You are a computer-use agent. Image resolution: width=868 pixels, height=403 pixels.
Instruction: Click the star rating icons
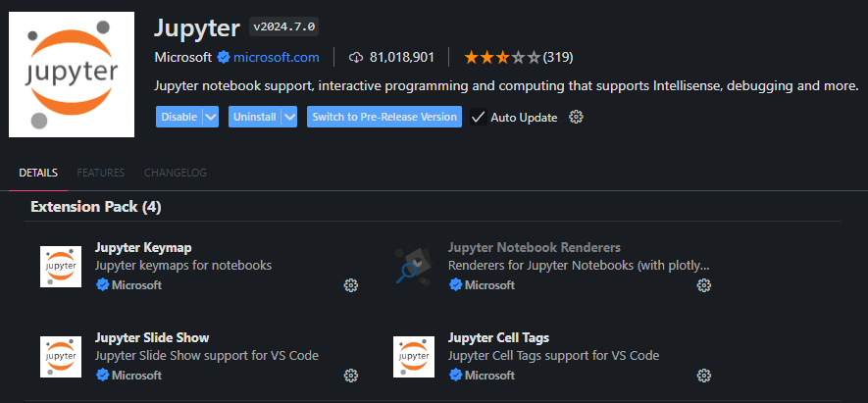coord(502,57)
